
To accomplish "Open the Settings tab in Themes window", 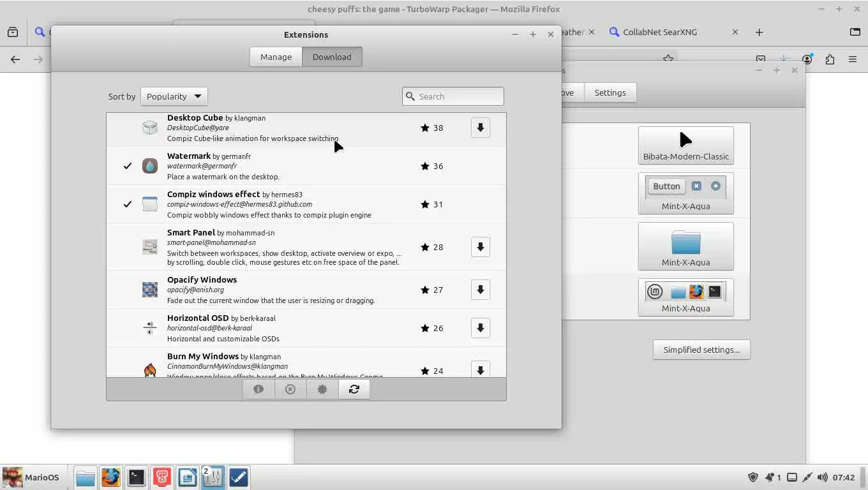I will (x=610, y=93).
